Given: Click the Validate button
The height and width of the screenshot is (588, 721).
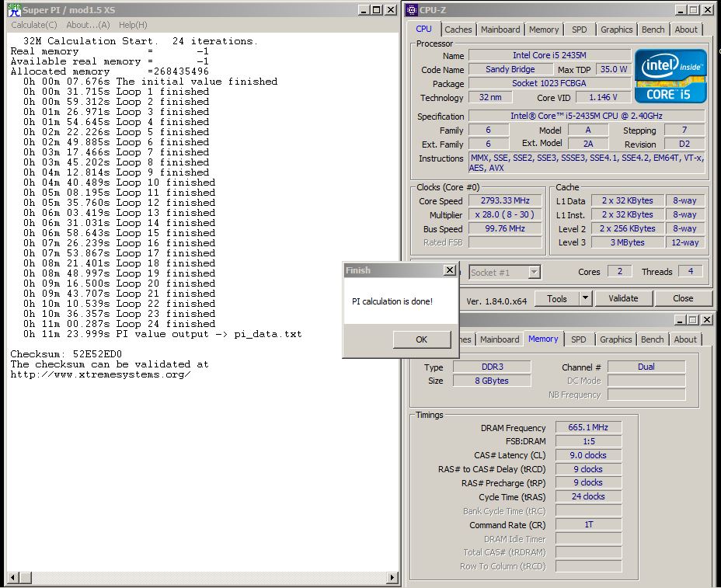Looking at the screenshot, I should [623, 298].
